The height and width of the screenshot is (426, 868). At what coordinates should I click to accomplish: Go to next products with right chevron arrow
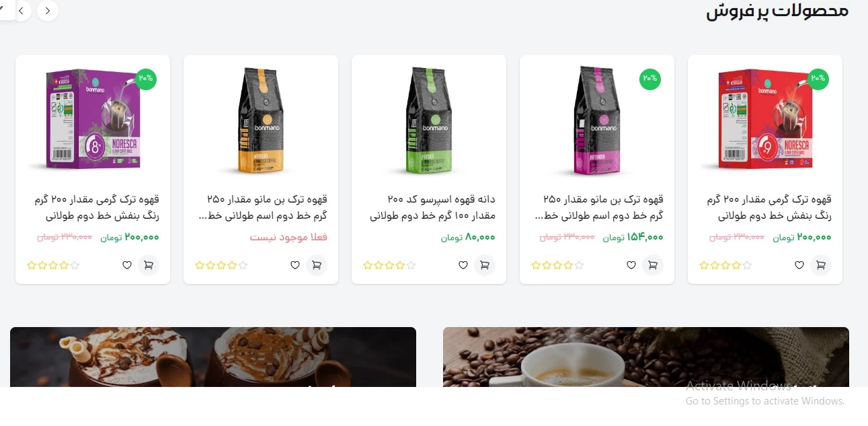coord(47,11)
